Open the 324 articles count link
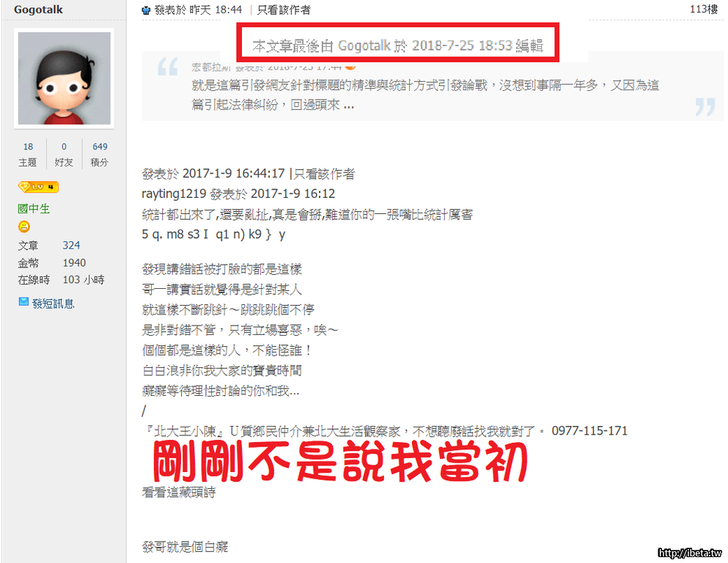The width and height of the screenshot is (728, 563). (x=71, y=245)
